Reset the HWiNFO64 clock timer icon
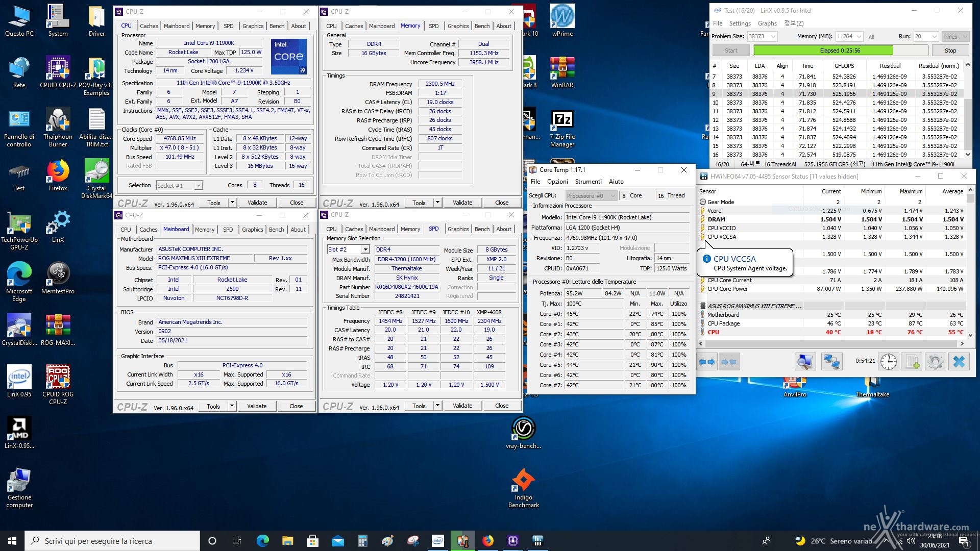The width and height of the screenshot is (980, 551). [x=889, y=362]
